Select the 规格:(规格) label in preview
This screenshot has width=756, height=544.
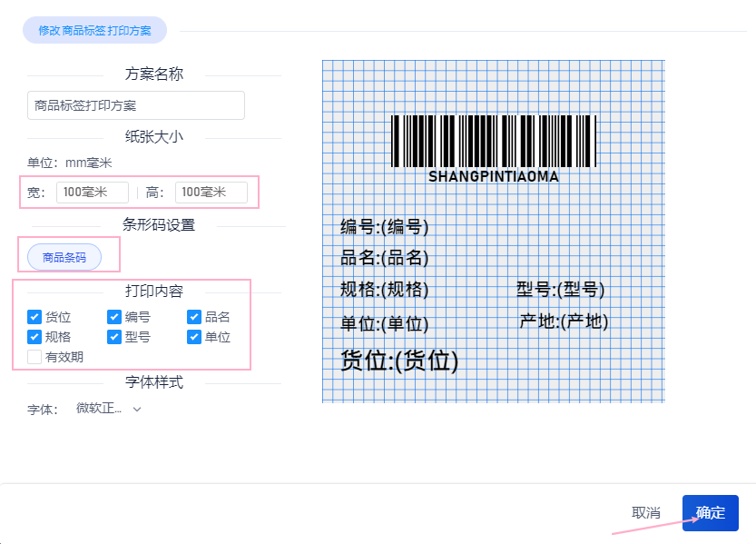tap(384, 290)
